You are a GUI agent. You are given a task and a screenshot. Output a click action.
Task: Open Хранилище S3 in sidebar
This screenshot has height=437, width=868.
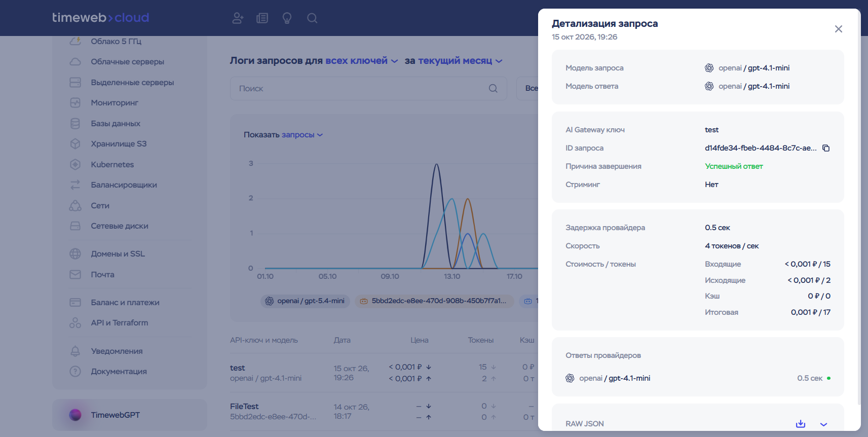119,144
